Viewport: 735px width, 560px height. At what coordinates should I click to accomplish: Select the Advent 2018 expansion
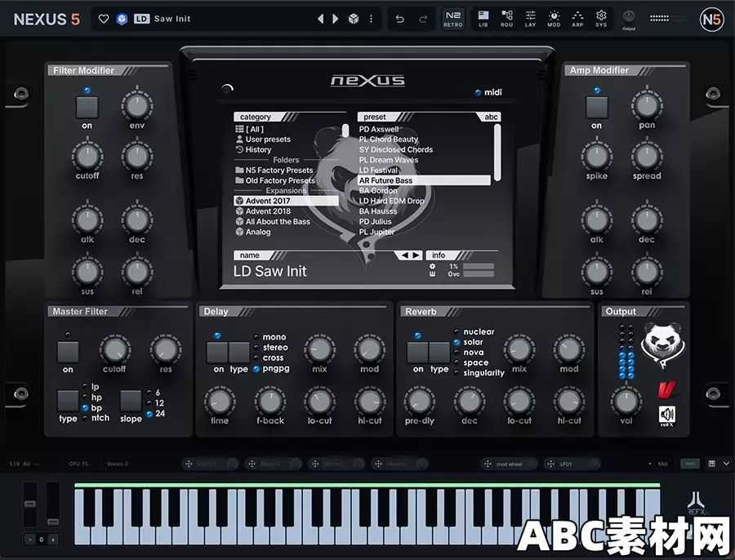pyautogui.click(x=268, y=211)
